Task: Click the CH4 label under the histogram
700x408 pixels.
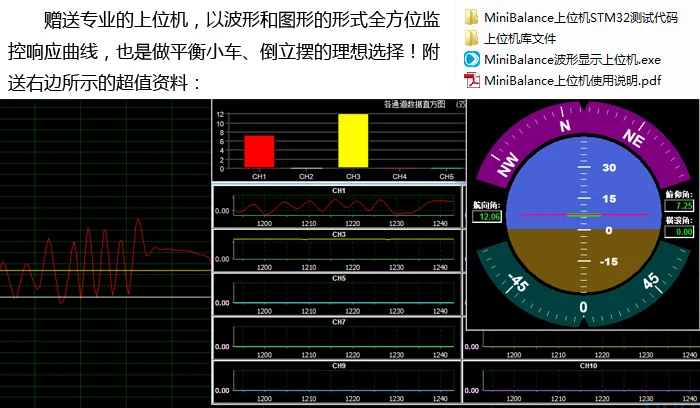Action: tap(400, 176)
